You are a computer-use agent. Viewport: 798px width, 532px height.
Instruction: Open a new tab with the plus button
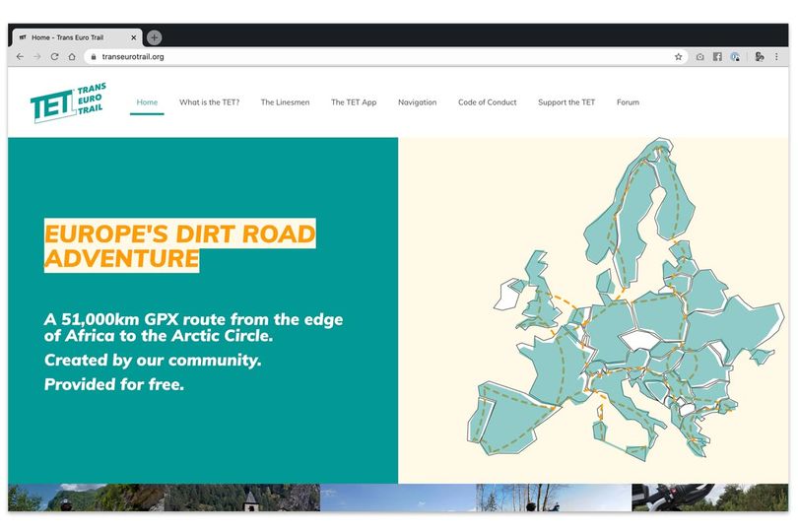(x=155, y=37)
